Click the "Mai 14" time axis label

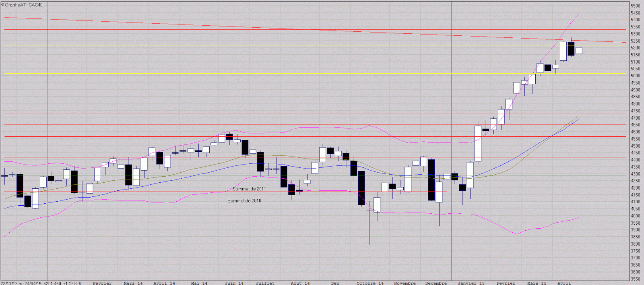199,283
